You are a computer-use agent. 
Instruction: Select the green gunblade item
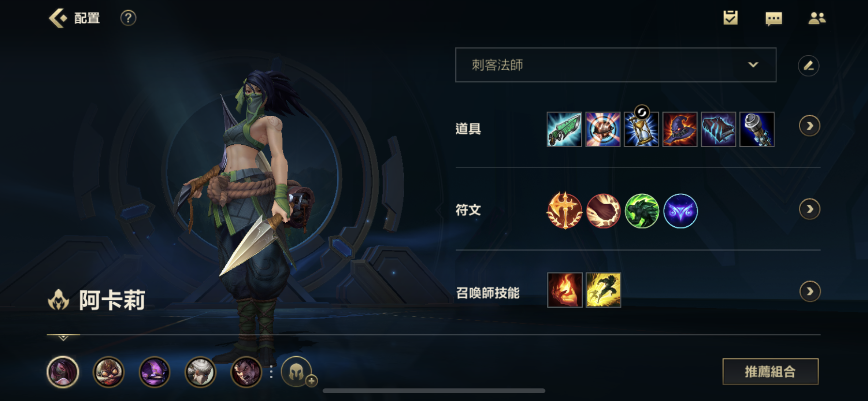coord(564,129)
